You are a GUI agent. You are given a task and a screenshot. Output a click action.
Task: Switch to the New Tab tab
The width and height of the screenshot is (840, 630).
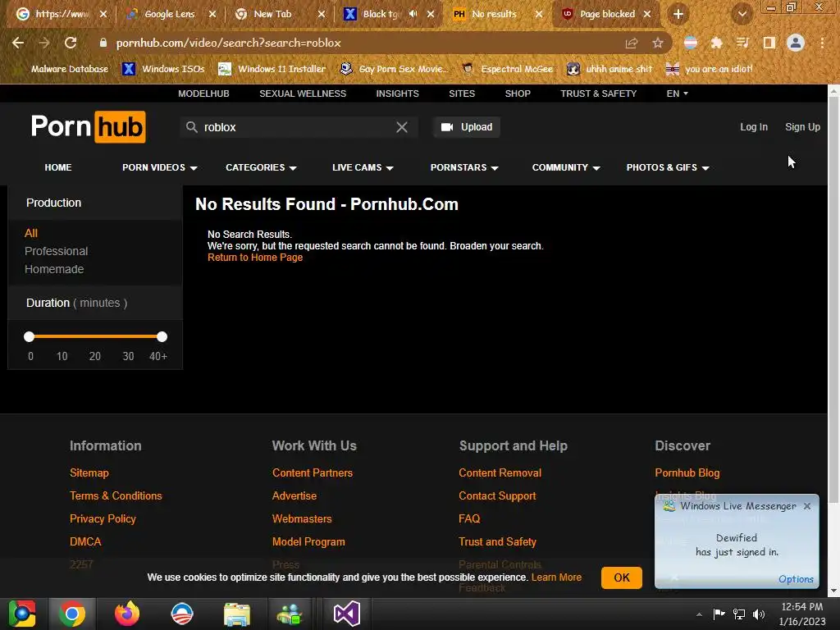click(272, 14)
